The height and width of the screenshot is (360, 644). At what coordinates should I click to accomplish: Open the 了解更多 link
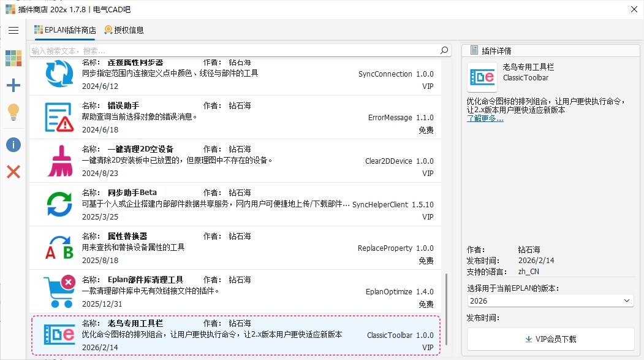(485, 118)
